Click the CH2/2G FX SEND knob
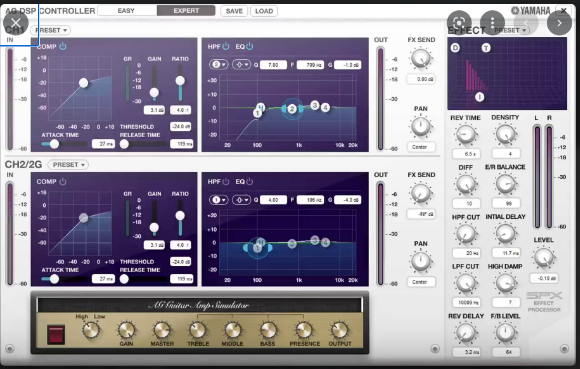This screenshot has width=580, height=369. click(421, 193)
